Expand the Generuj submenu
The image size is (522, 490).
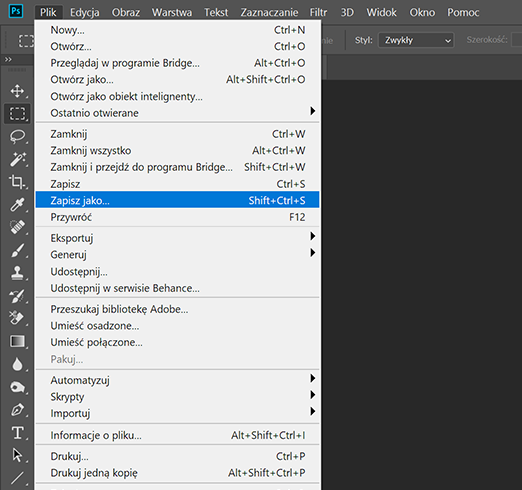(177, 254)
